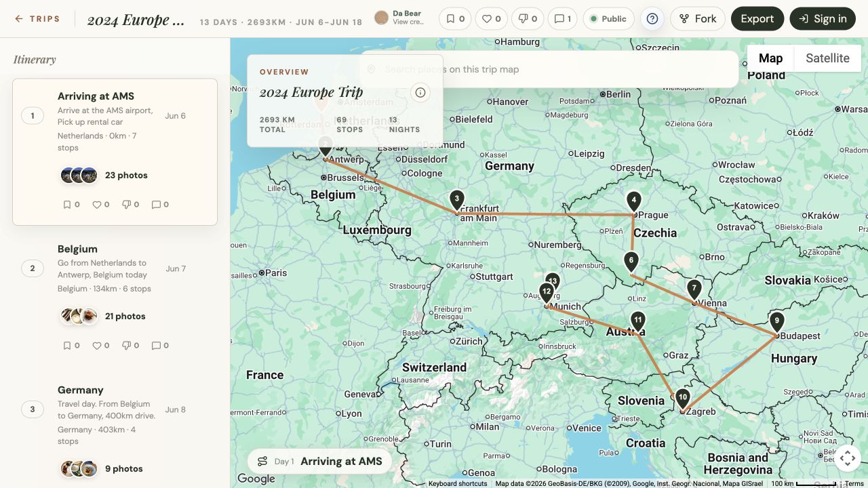Open the help question-mark icon
Viewport: 868px width, 488px height.
pyautogui.click(x=652, y=19)
